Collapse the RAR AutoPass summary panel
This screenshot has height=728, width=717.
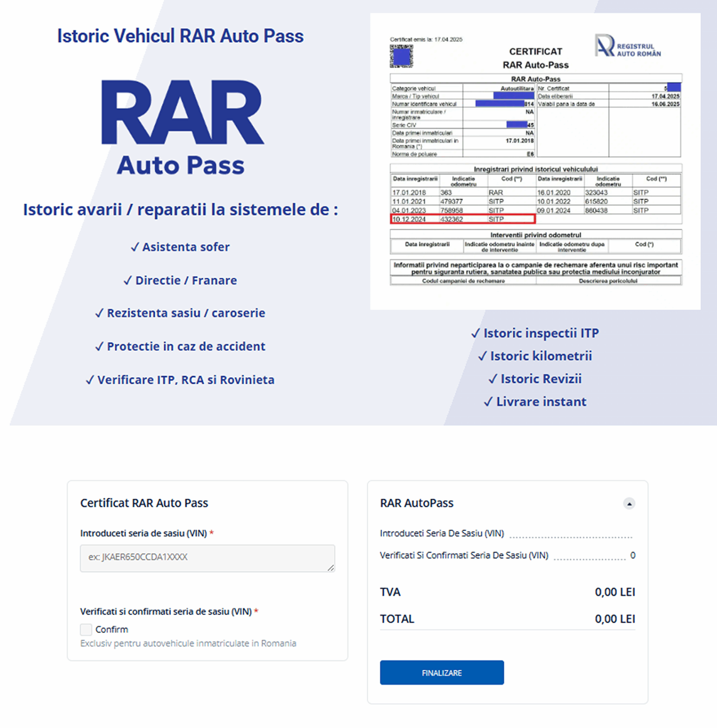(x=629, y=503)
